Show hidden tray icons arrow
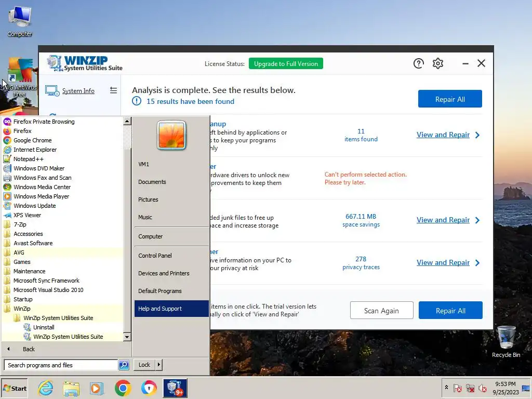Screen dimensions: 532x399 pyautogui.click(x=446, y=388)
